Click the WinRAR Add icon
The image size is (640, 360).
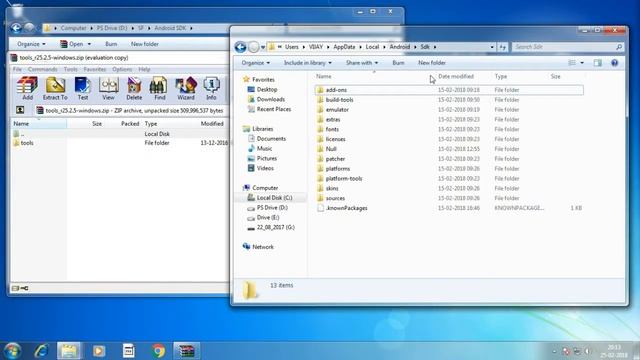(27, 88)
